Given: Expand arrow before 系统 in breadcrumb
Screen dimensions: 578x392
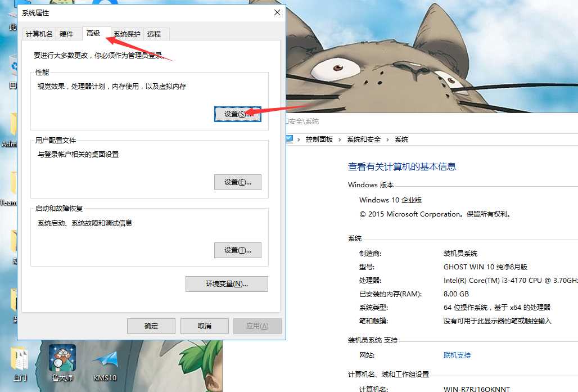Looking at the screenshot, I should coord(387,139).
